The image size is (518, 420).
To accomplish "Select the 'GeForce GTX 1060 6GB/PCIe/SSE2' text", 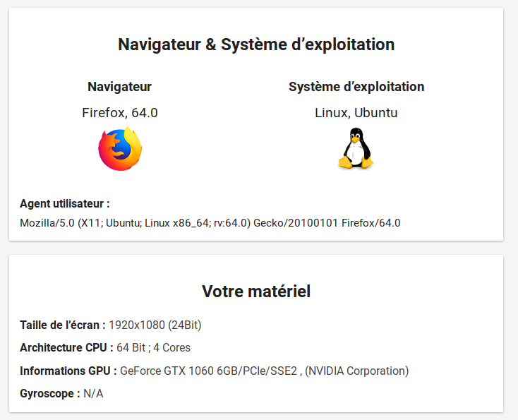I will pyautogui.click(x=210, y=371).
